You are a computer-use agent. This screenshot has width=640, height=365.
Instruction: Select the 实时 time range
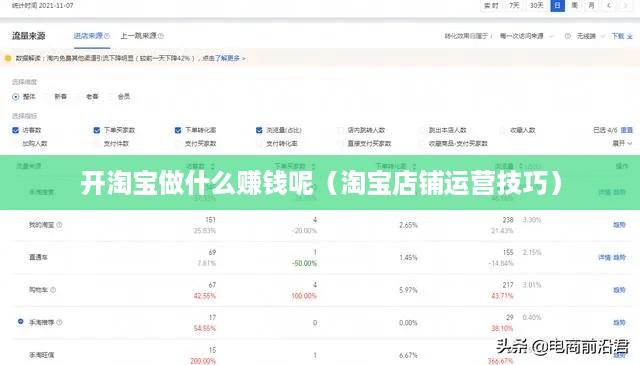click(491, 5)
